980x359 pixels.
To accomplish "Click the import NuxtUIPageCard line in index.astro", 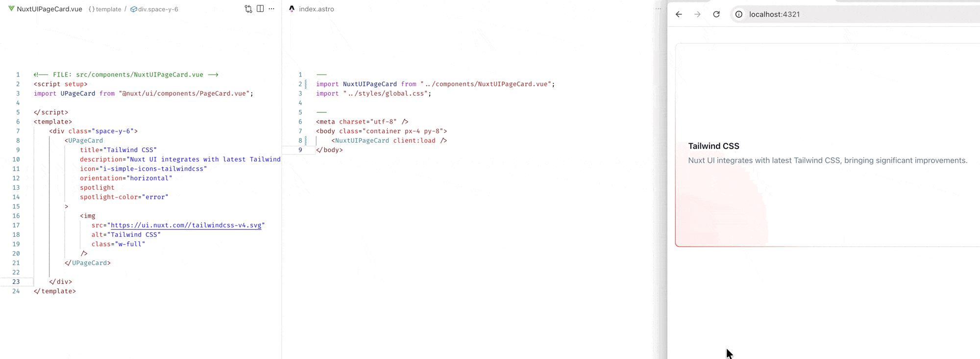I will 436,84.
